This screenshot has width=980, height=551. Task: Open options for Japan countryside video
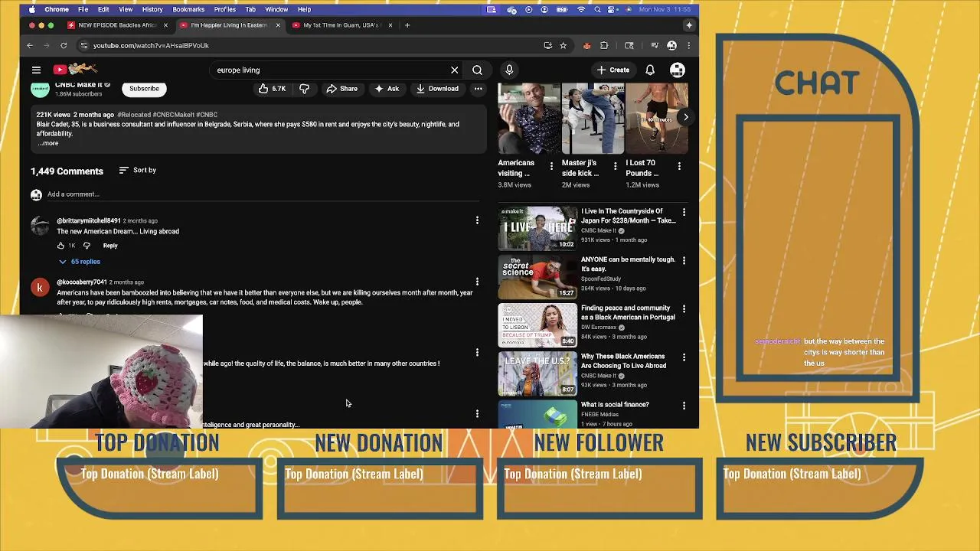(x=684, y=212)
